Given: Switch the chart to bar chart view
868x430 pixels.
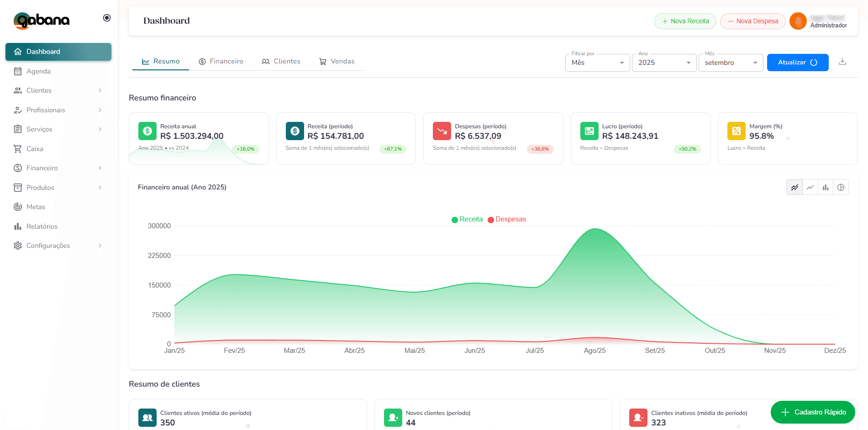Looking at the screenshot, I should coord(826,187).
